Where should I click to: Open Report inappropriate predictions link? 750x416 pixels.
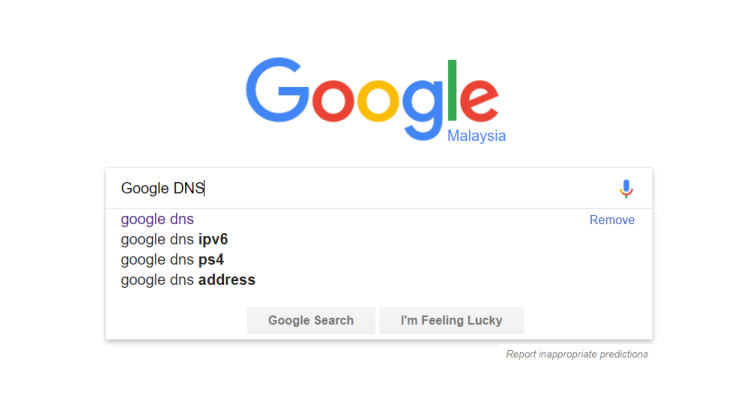(x=577, y=354)
